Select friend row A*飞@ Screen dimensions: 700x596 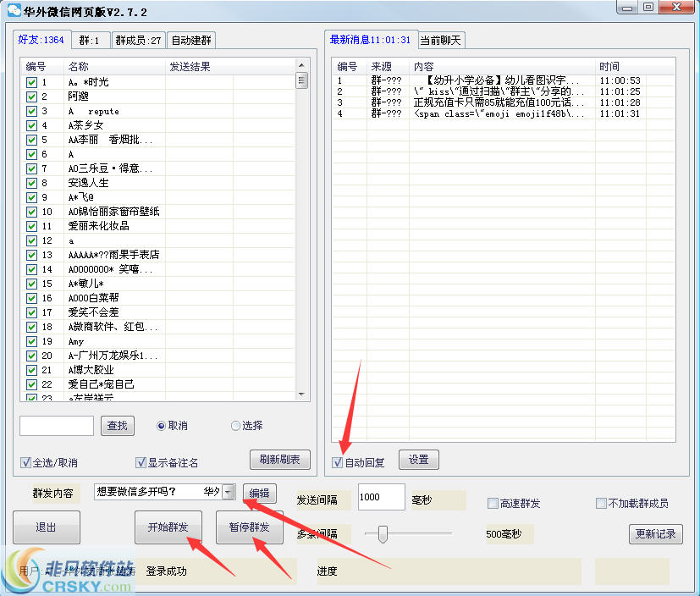(x=158, y=197)
